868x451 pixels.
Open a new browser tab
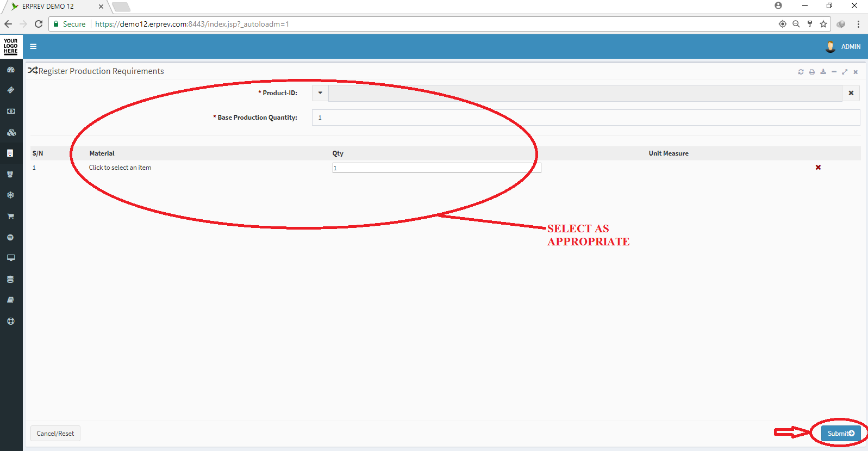click(121, 7)
